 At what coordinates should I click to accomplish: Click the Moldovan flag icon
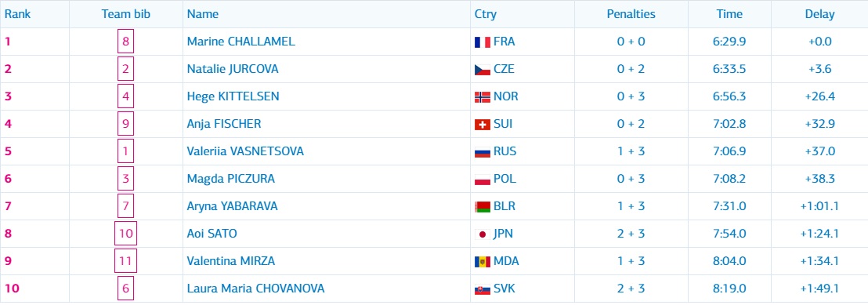coord(482,262)
